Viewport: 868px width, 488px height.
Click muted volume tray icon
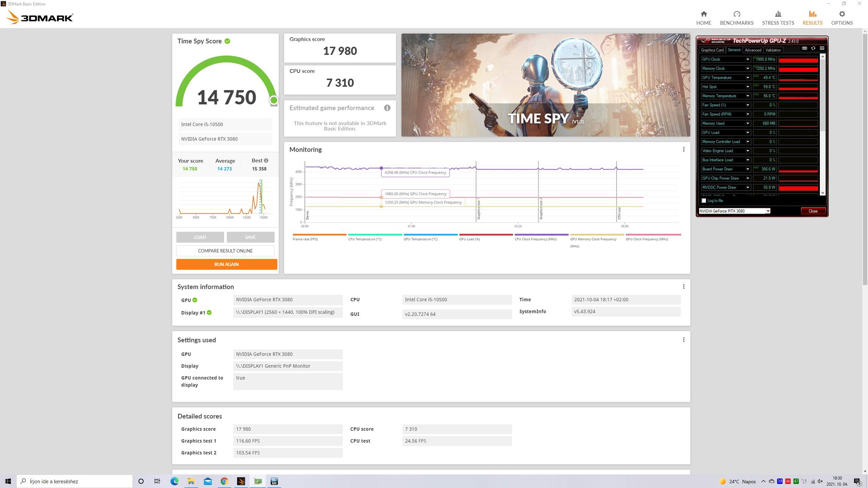coord(820,481)
